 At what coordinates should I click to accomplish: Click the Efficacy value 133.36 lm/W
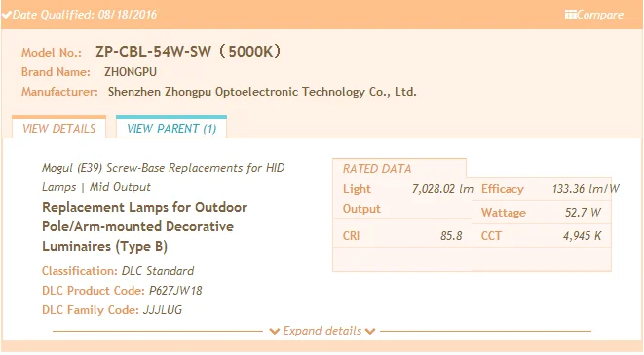click(586, 189)
